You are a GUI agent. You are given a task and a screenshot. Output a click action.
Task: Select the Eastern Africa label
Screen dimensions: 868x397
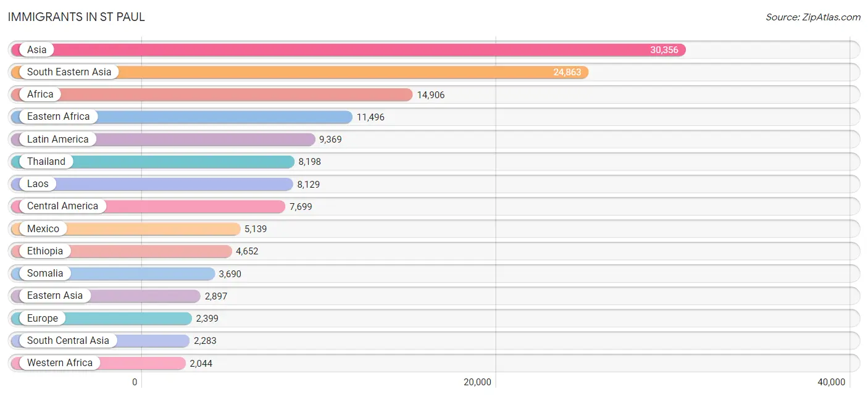[x=58, y=117]
